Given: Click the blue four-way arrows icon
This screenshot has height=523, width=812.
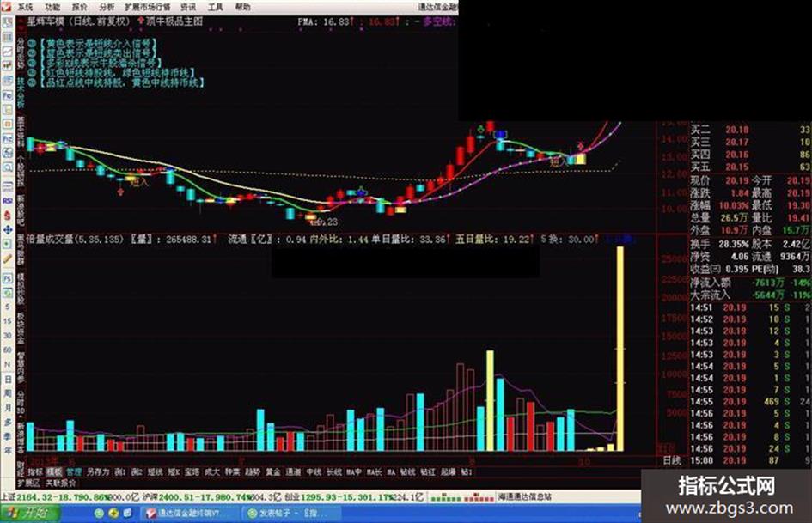Looking at the screenshot, I should pos(7,229).
